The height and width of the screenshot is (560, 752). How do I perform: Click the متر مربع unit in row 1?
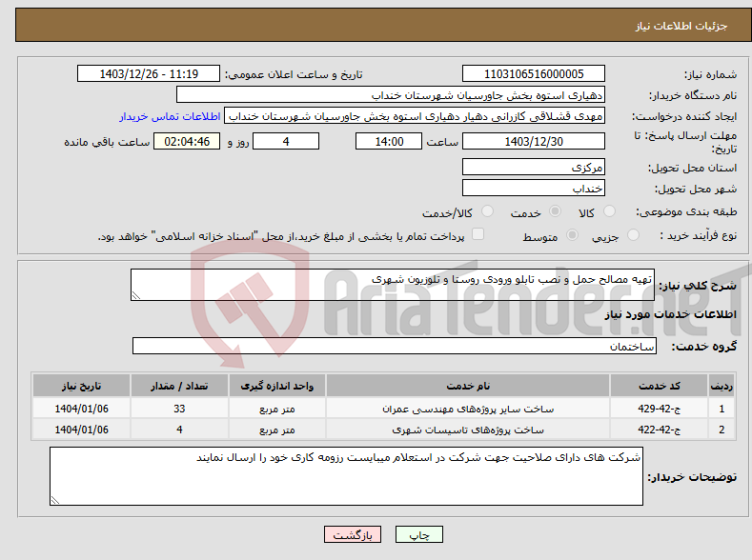tap(277, 409)
